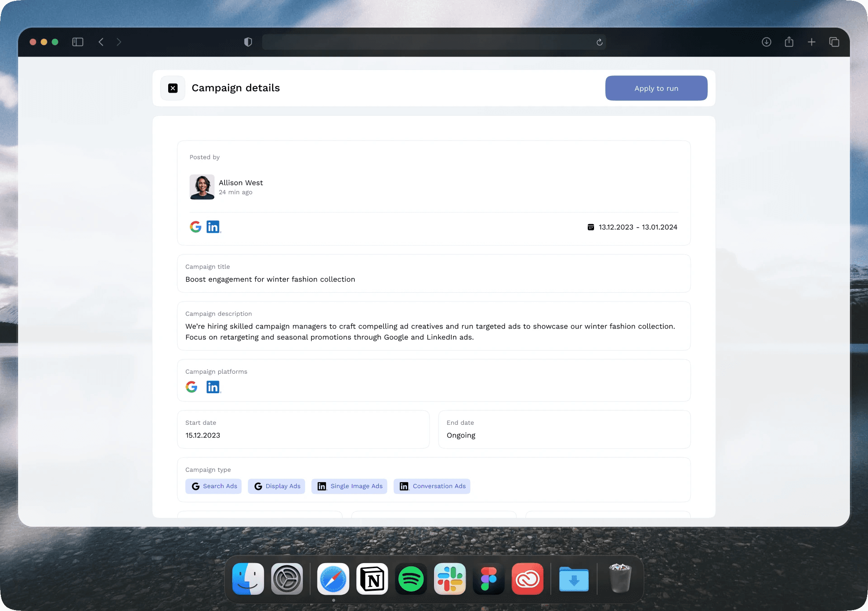868x611 pixels.
Task: Open downloads icon in browser toolbar
Action: (766, 42)
